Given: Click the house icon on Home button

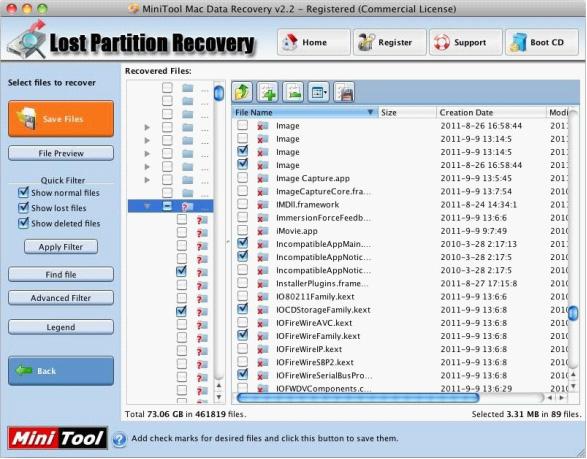Looking at the screenshot, I should pyautogui.click(x=290, y=42).
